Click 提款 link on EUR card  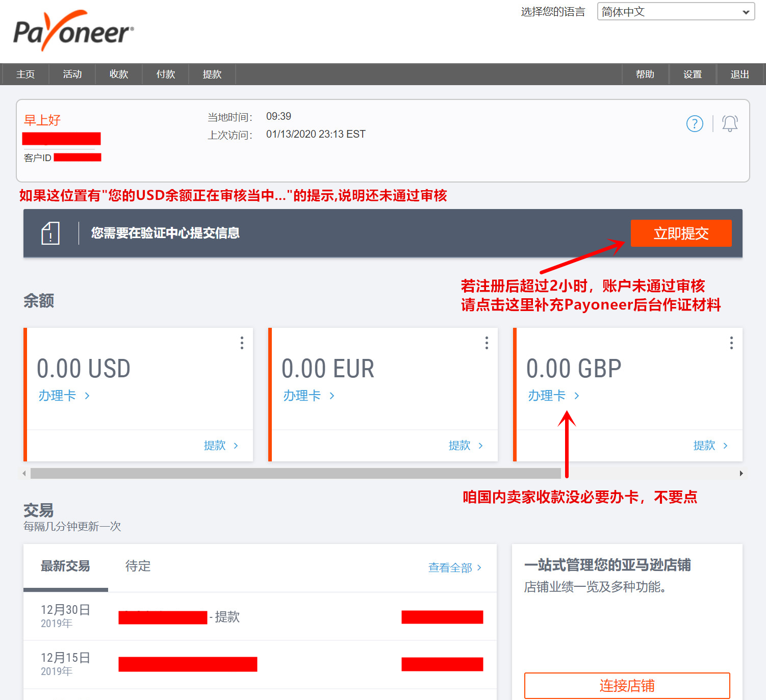coord(466,446)
